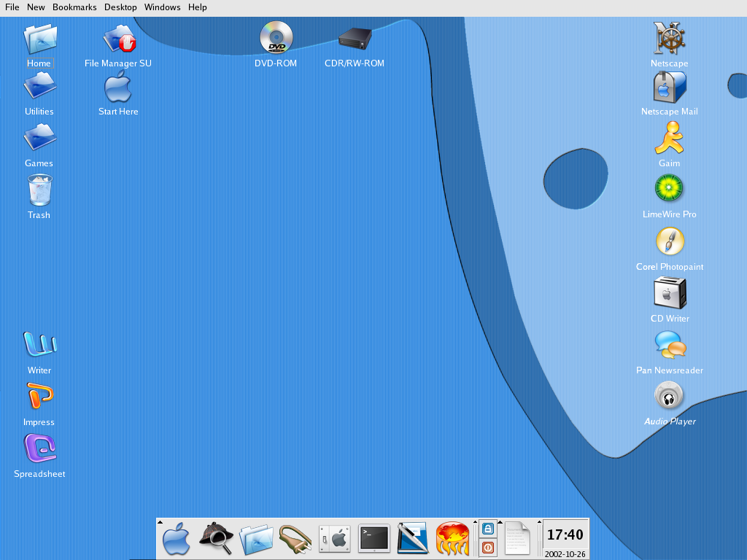Launch Corel Photopaint
The image size is (747, 560).
(x=670, y=241)
